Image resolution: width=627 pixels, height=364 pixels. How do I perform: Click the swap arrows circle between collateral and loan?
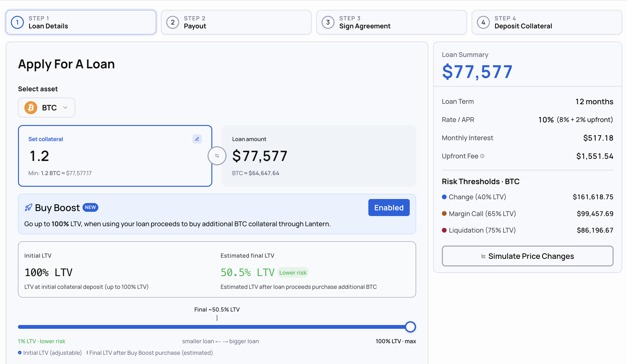click(x=217, y=156)
